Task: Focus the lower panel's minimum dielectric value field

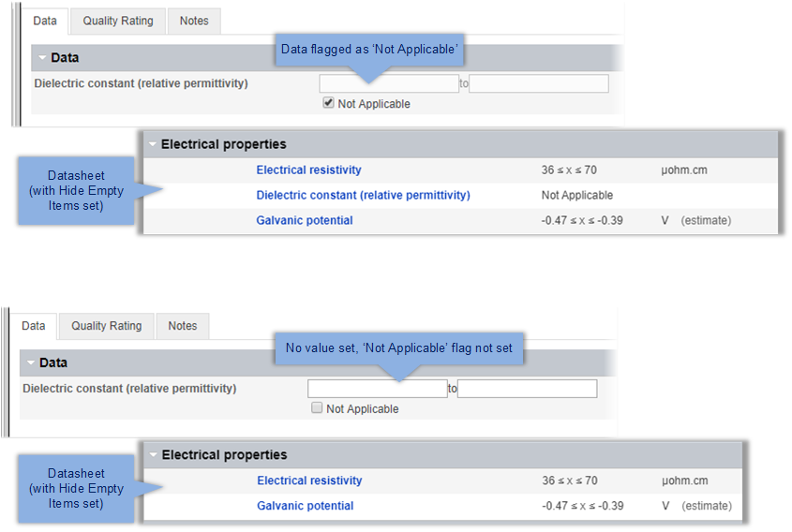Action: click(x=378, y=388)
